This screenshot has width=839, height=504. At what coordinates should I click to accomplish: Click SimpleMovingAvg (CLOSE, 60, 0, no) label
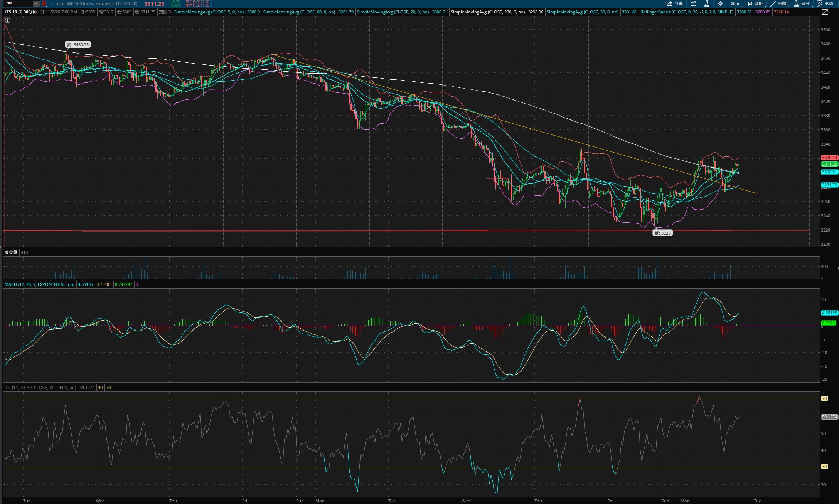point(299,12)
